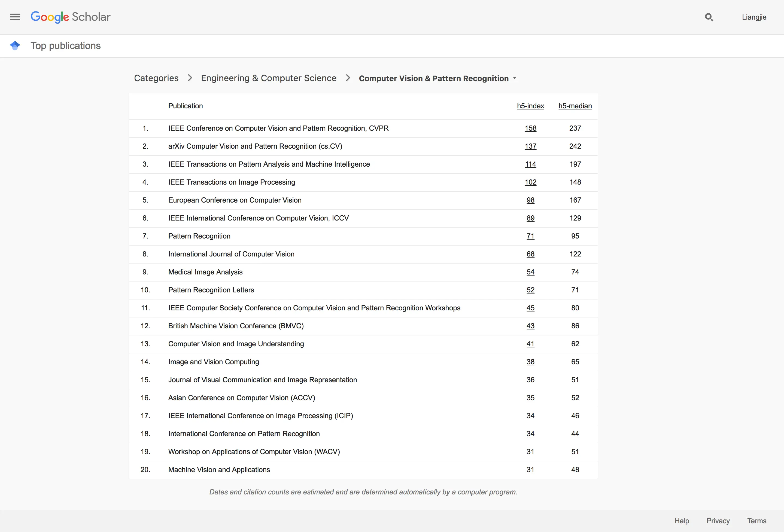Open the hamburger navigation menu
This screenshot has height=532, width=784.
[15, 17]
